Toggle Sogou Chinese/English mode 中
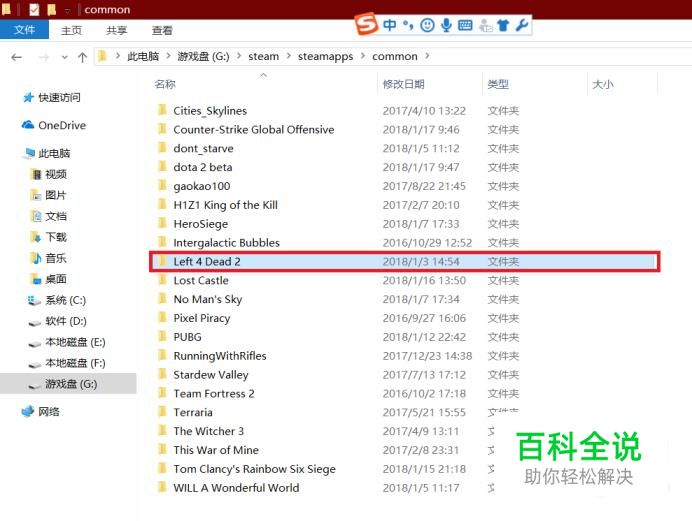The width and height of the screenshot is (692, 521). point(390,25)
